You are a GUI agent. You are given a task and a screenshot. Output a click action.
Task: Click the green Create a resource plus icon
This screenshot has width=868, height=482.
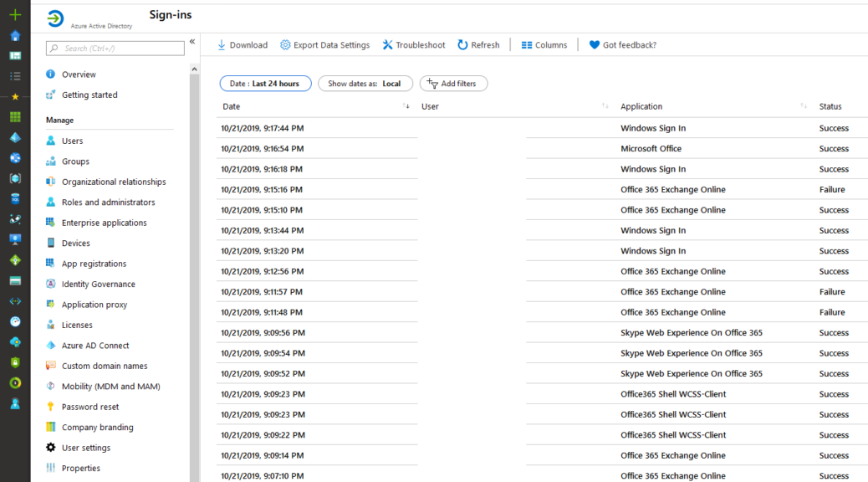click(x=15, y=15)
